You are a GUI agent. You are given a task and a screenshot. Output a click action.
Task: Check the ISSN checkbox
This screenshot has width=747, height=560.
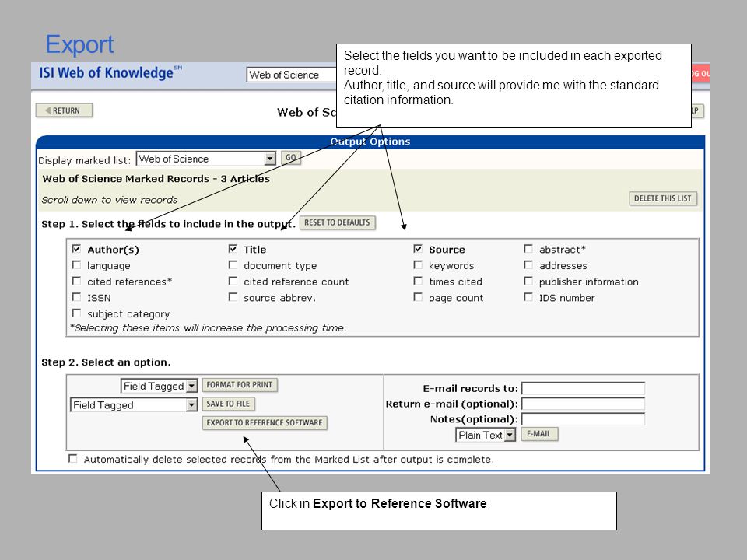(76, 297)
